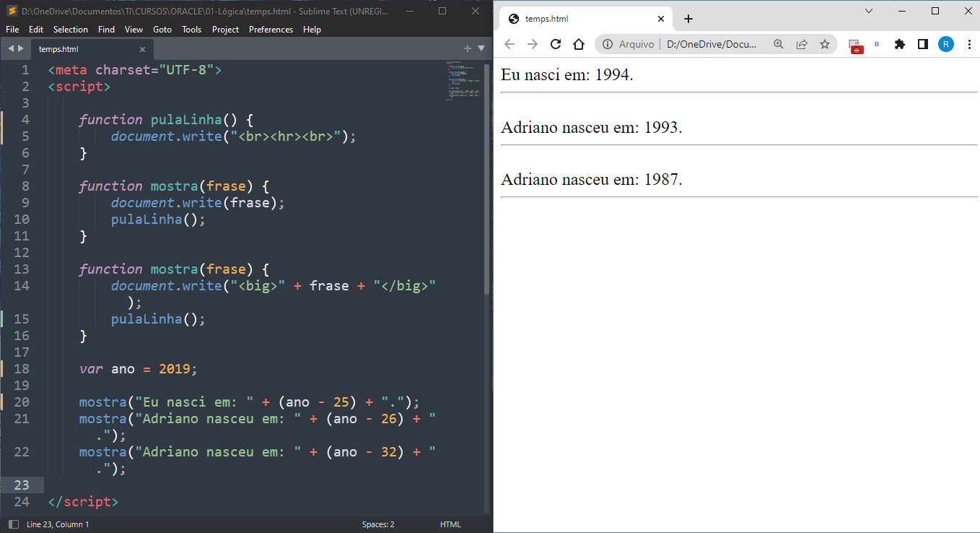Click the zoom magnifier icon in address bar
This screenshot has height=533, width=980.
click(779, 44)
